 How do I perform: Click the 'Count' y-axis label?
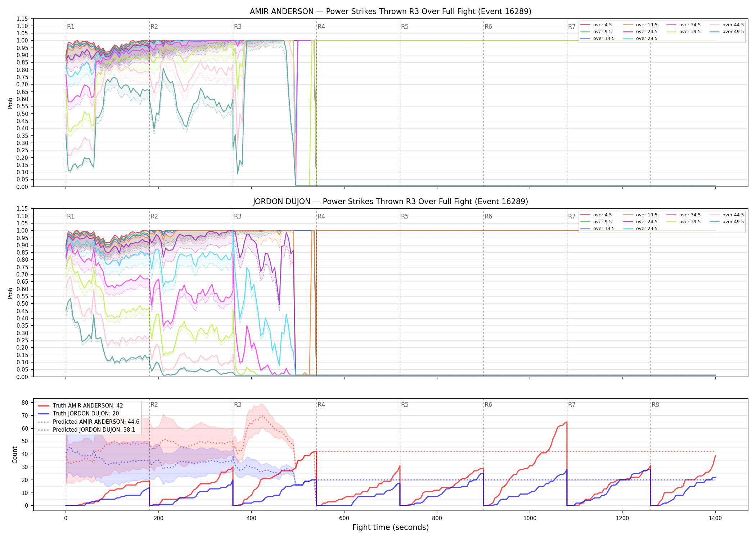(x=15, y=455)
